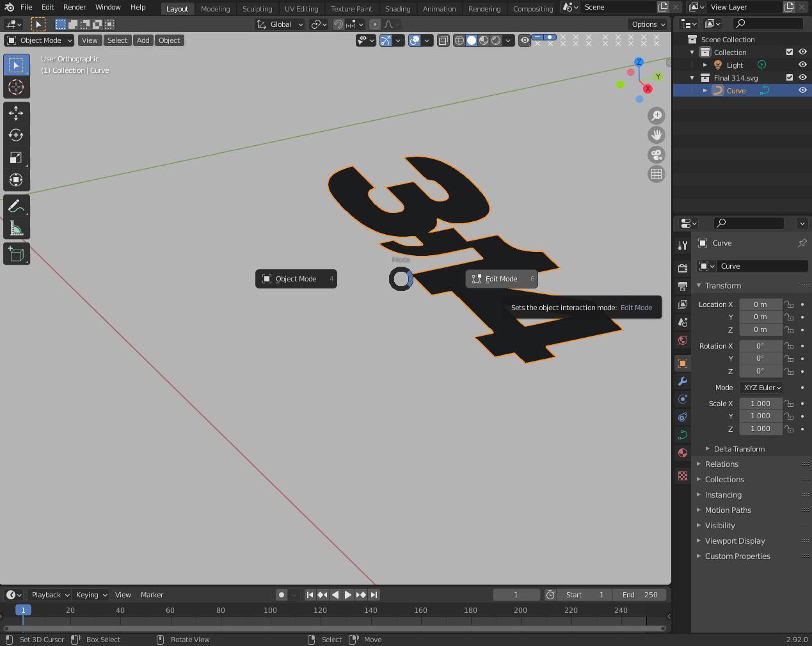Open the Object Mode dropdown in viewport header
Screen dimensions: 812x646
point(40,40)
